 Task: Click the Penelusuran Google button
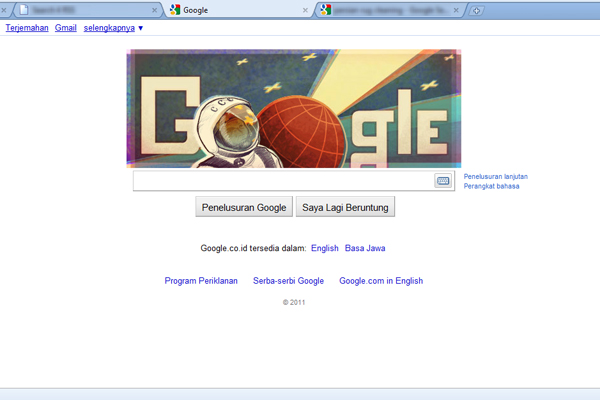(x=244, y=207)
